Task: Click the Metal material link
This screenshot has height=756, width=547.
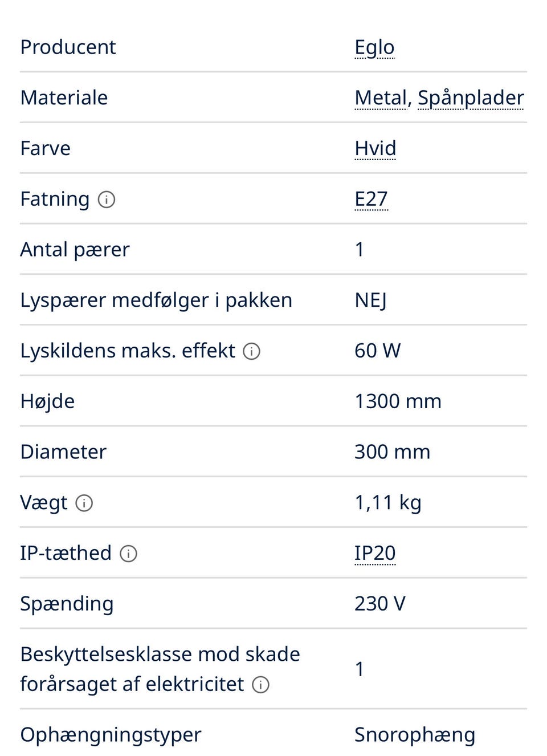Action: pyautogui.click(x=381, y=98)
